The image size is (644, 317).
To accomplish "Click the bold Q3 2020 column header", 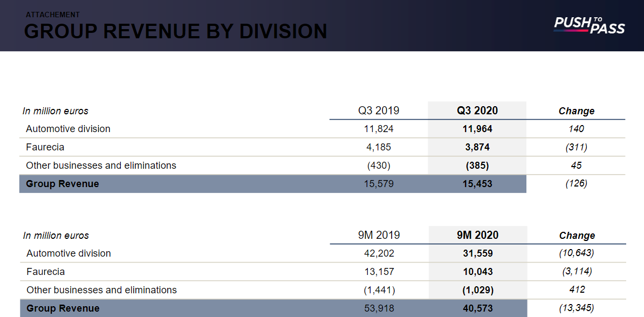I will (x=477, y=111).
